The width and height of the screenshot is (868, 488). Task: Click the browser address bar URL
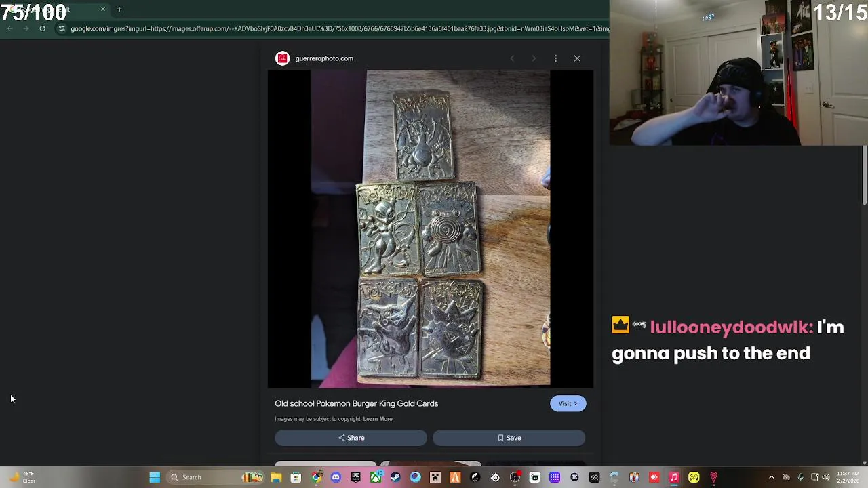point(339,28)
